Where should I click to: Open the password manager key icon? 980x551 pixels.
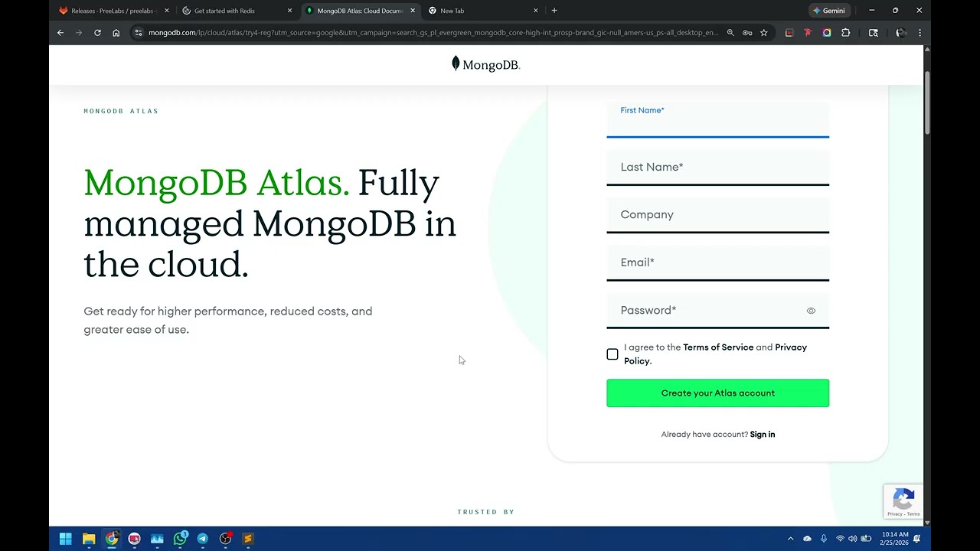[x=747, y=33]
